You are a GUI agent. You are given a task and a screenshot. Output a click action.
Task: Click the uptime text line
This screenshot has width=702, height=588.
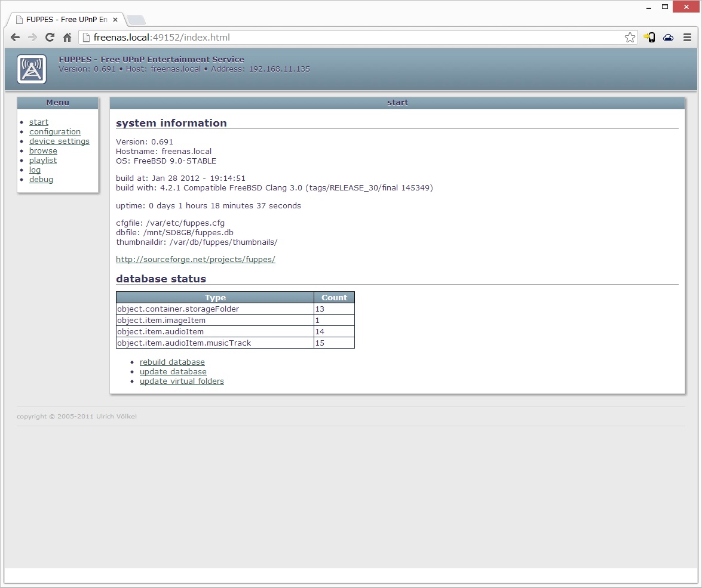tap(209, 206)
